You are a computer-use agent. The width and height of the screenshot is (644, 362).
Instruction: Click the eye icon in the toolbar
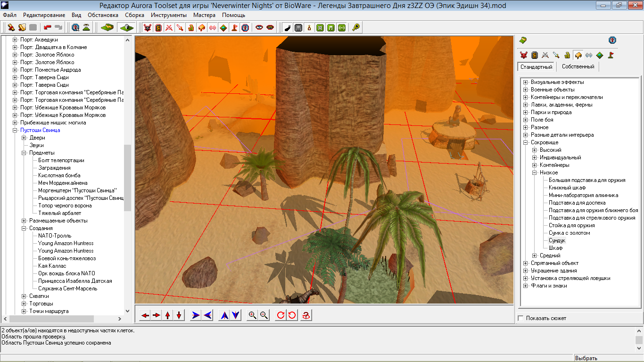(x=259, y=28)
